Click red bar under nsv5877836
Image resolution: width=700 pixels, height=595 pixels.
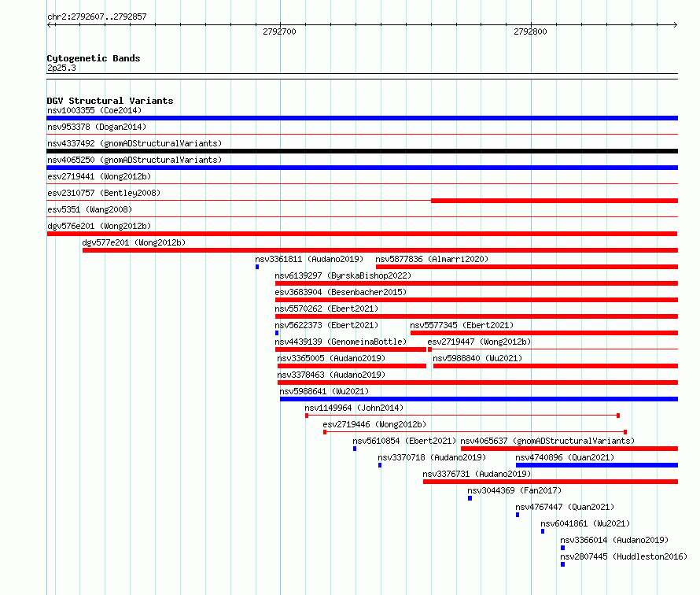527,267
